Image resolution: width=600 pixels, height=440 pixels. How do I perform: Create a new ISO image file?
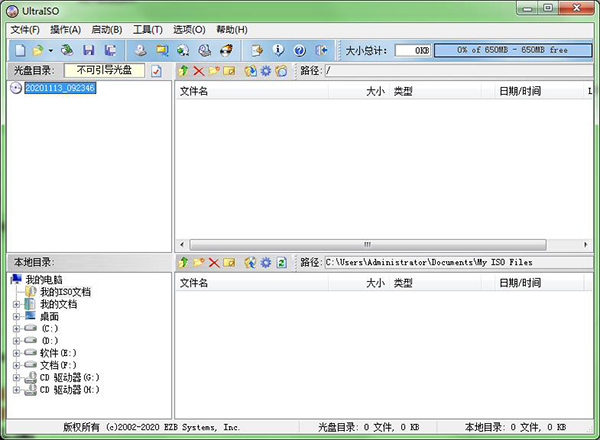[x=20, y=50]
